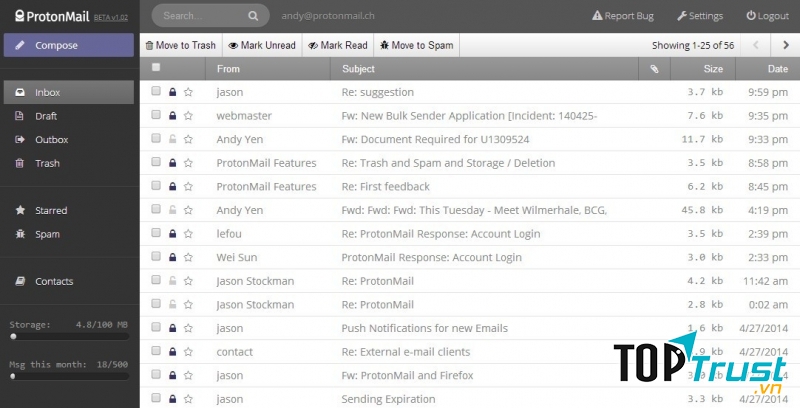Check the 'Push Notifications' email checkbox
800x408 pixels.
pos(156,327)
